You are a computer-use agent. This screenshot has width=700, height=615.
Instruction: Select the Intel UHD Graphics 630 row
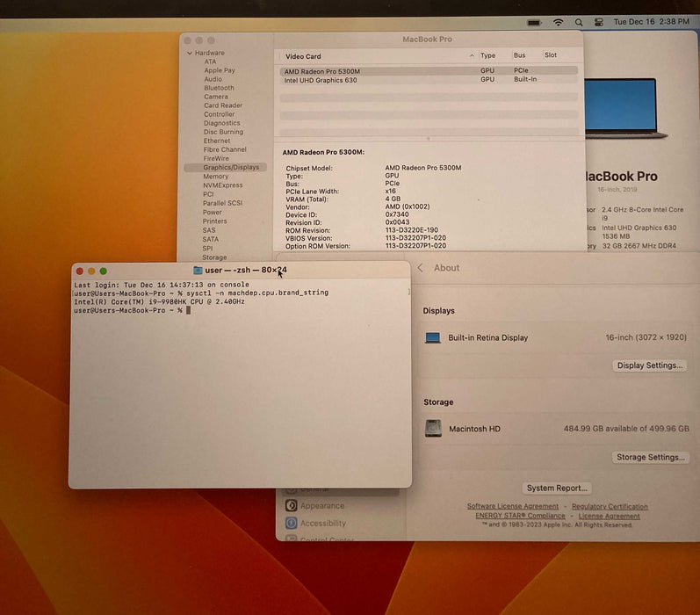429,80
